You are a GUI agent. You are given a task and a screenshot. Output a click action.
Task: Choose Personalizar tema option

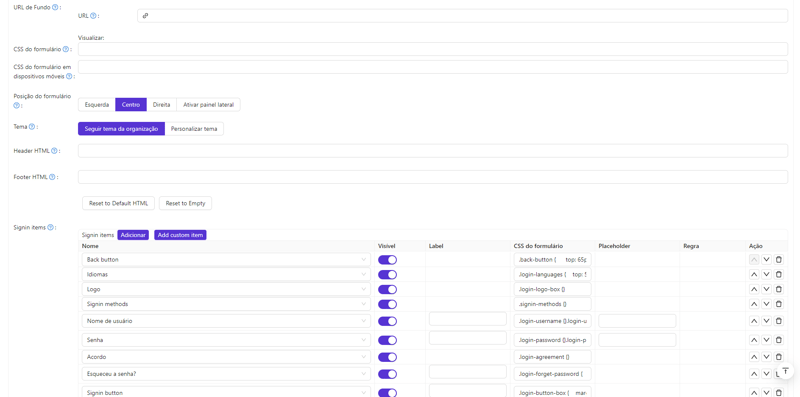pos(194,129)
